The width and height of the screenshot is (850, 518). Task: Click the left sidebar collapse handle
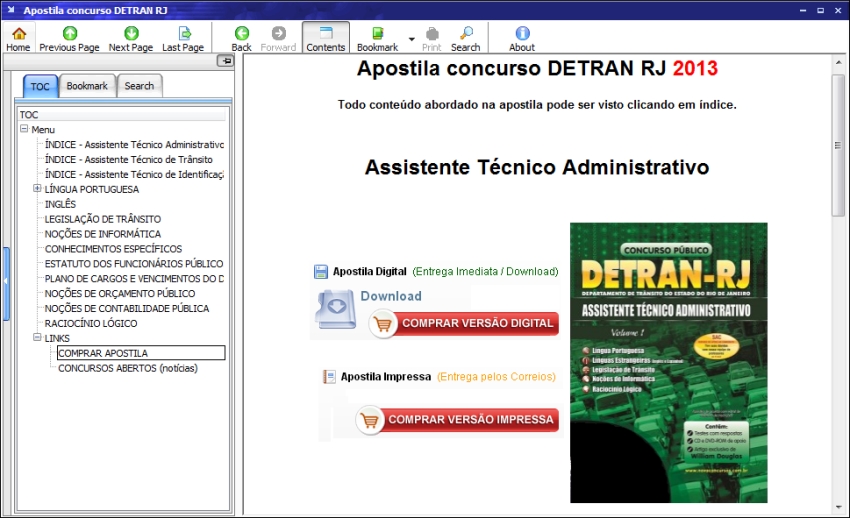pyautogui.click(x=6, y=283)
